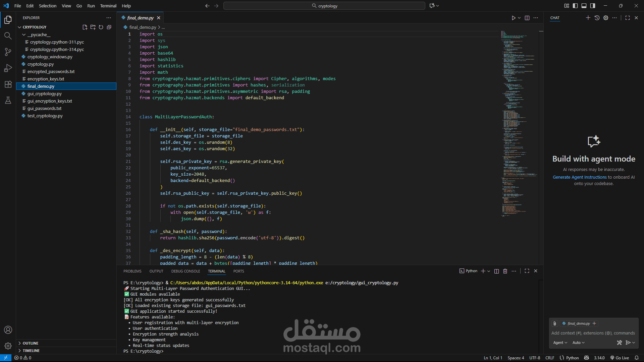Open the Source Control view
The image size is (644, 362).
click(8, 52)
